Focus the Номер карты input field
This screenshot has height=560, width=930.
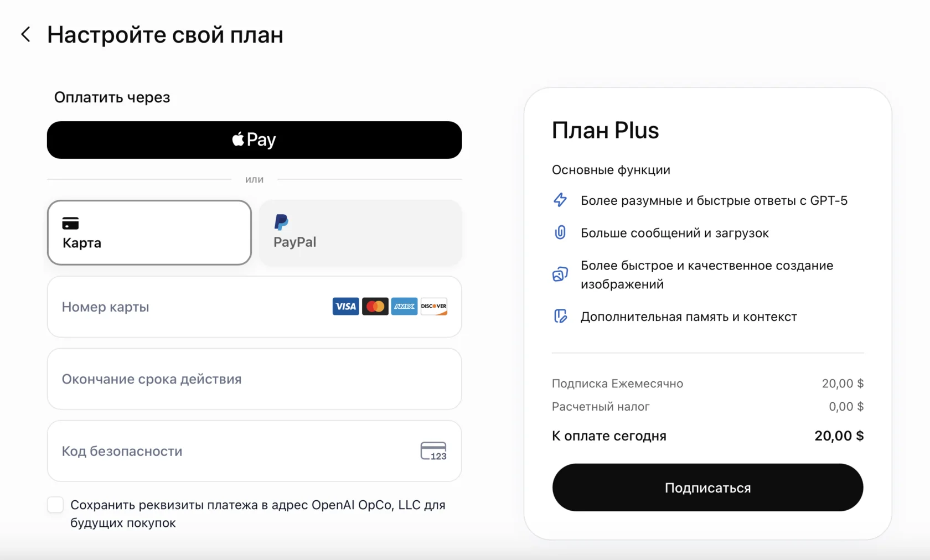click(254, 307)
